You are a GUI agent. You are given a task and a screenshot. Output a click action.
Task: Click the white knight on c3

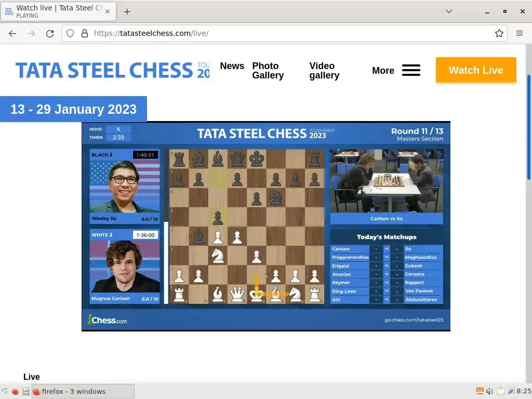(218, 256)
